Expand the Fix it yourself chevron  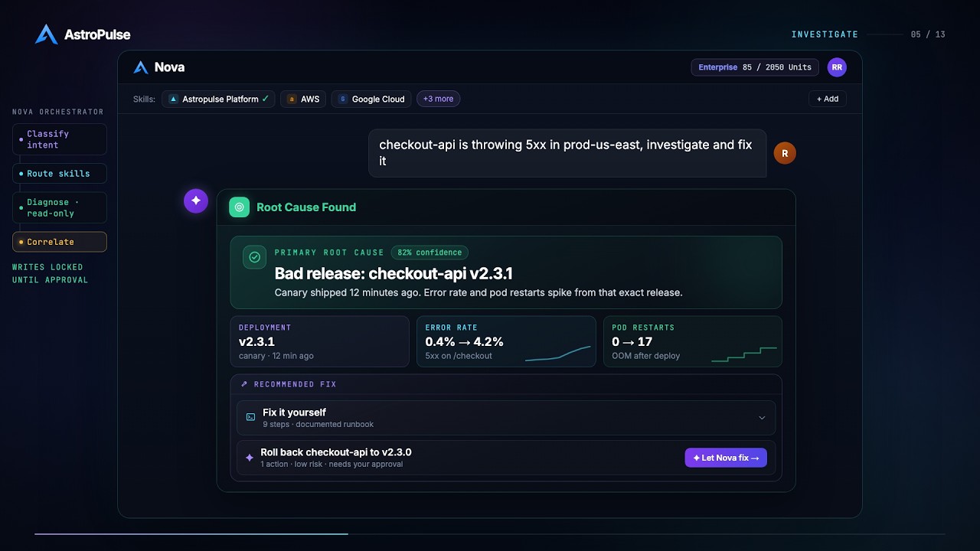(762, 418)
